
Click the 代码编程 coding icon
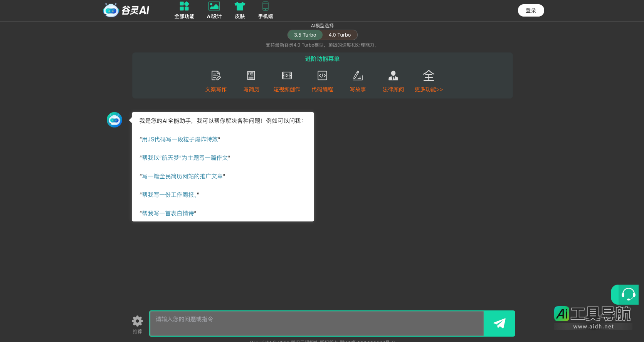[x=322, y=76]
